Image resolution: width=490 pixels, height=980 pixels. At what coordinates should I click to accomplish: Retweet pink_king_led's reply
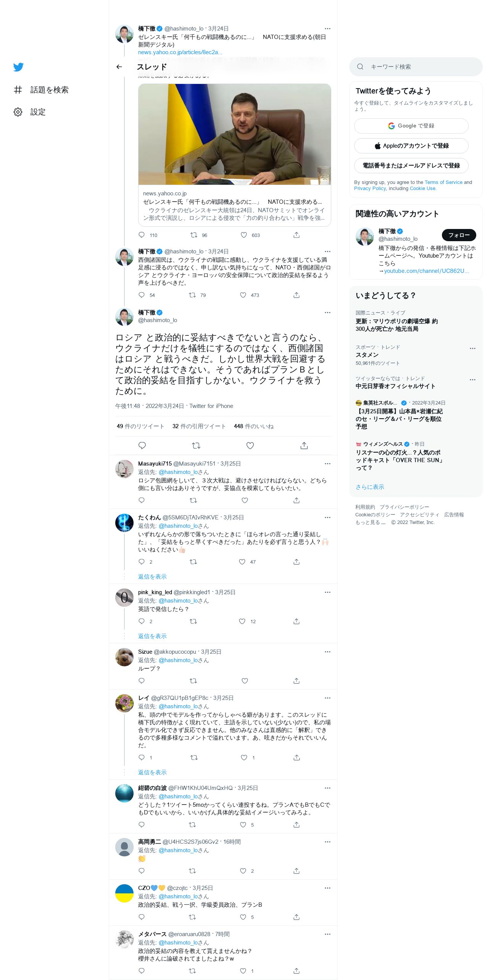coord(193,621)
